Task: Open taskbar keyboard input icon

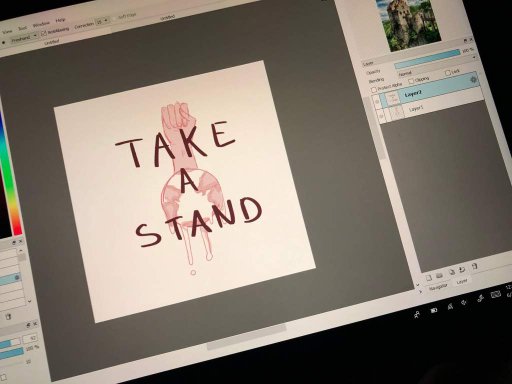Action: (x=496, y=294)
